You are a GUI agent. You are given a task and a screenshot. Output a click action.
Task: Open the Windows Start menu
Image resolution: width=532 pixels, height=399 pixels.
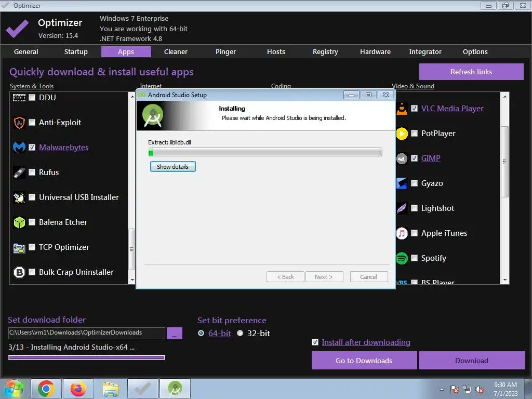(x=14, y=389)
